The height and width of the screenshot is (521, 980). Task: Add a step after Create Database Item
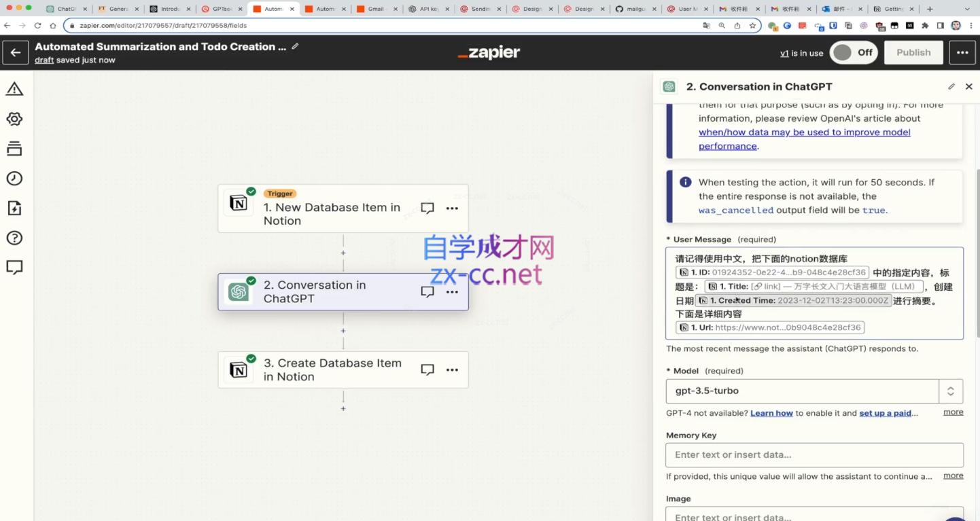(343, 409)
